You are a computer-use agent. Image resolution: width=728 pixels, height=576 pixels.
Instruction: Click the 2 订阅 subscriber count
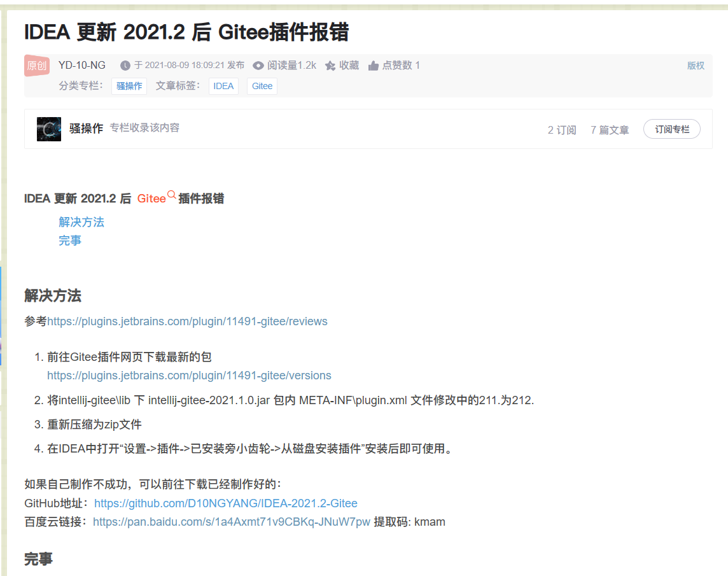point(562,130)
